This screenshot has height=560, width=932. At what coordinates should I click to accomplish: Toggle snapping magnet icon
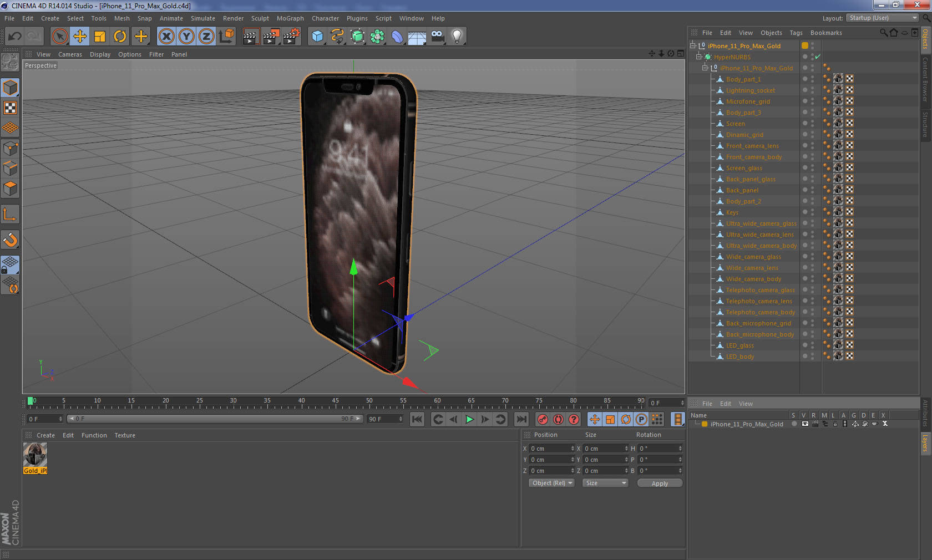(11, 240)
